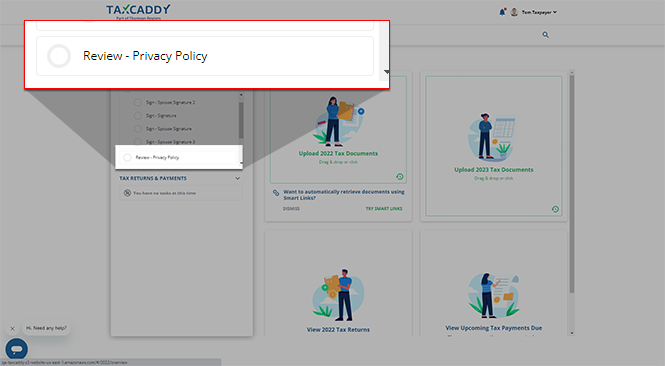Dismiss the Smart Links prompt
Viewport: 665px width, 366px height.
pyautogui.click(x=291, y=209)
